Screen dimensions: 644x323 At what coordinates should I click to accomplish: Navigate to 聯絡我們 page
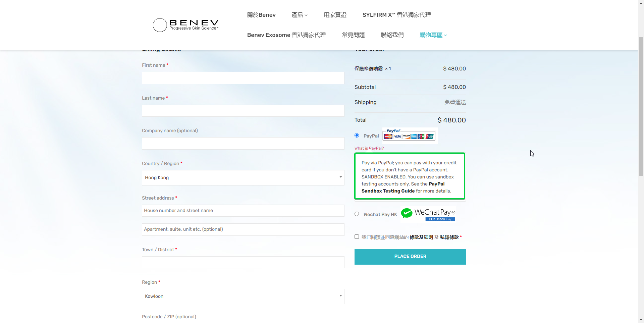point(392,35)
